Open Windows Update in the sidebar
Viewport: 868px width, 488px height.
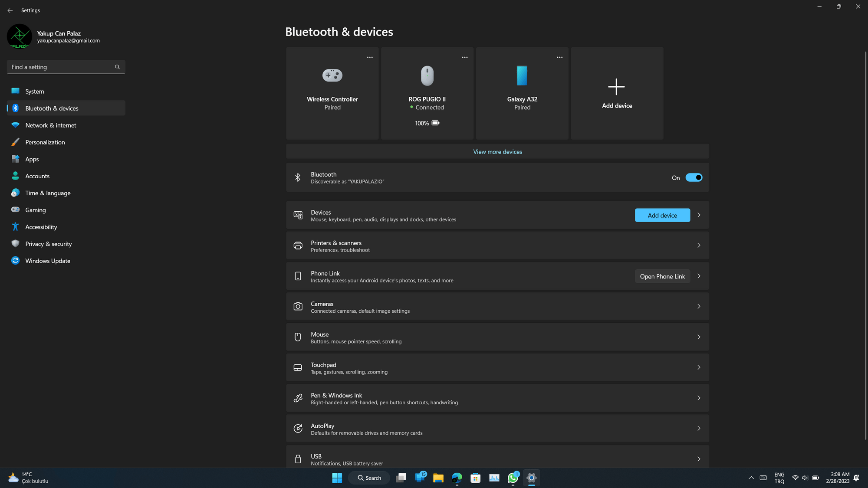[66, 261]
